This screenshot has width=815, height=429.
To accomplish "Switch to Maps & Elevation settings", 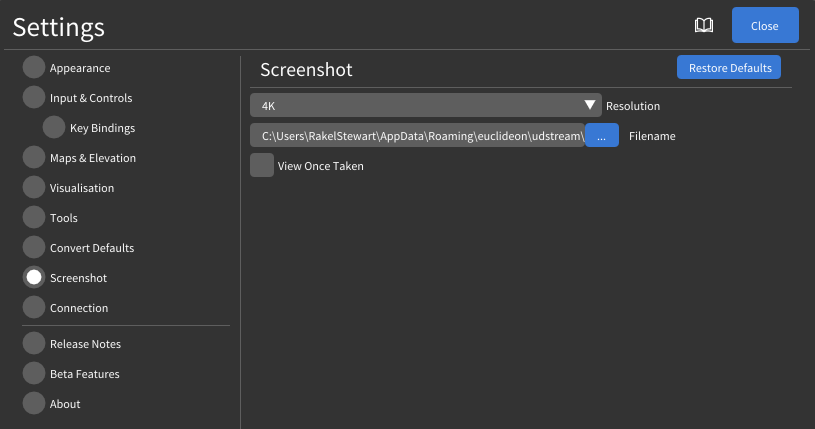I will pos(34,158).
